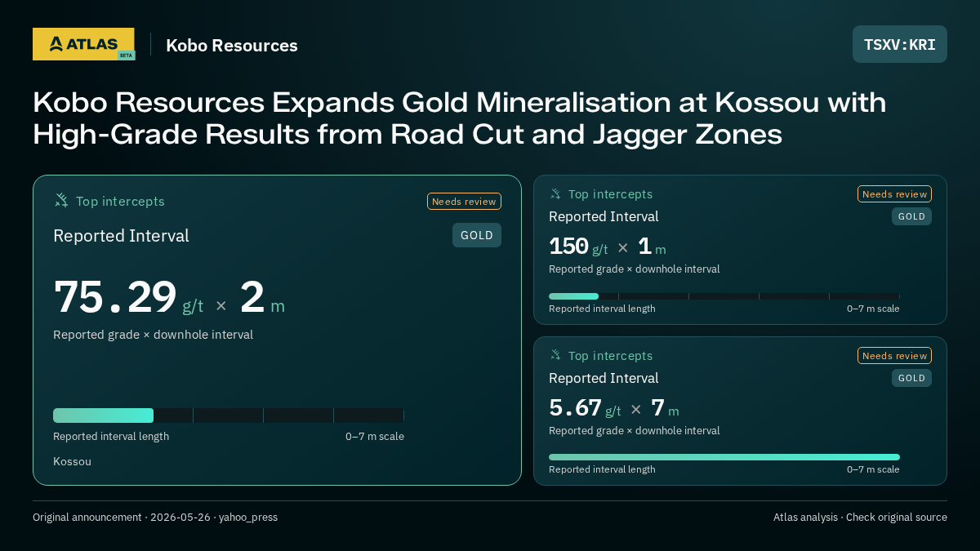Click Top intercepts label in 75.29 g/t card
Image resolution: width=980 pixels, height=551 pixels.
coord(120,201)
